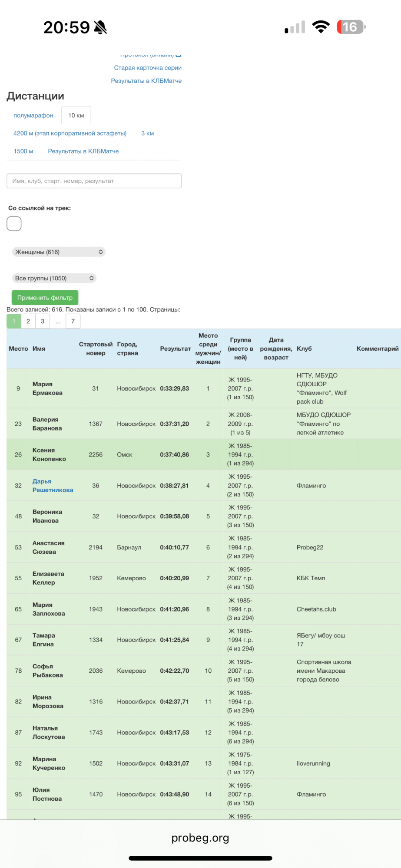This screenshot has height=868, width=401.
Task: Expand the 'Все группы (1050)' dropdown
Action: [54, 278]
